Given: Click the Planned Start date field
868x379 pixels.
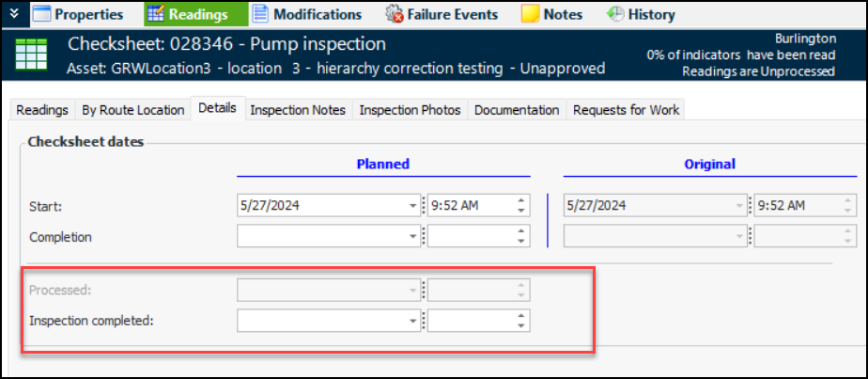Looking at the screenshot, I should (319, 206).
